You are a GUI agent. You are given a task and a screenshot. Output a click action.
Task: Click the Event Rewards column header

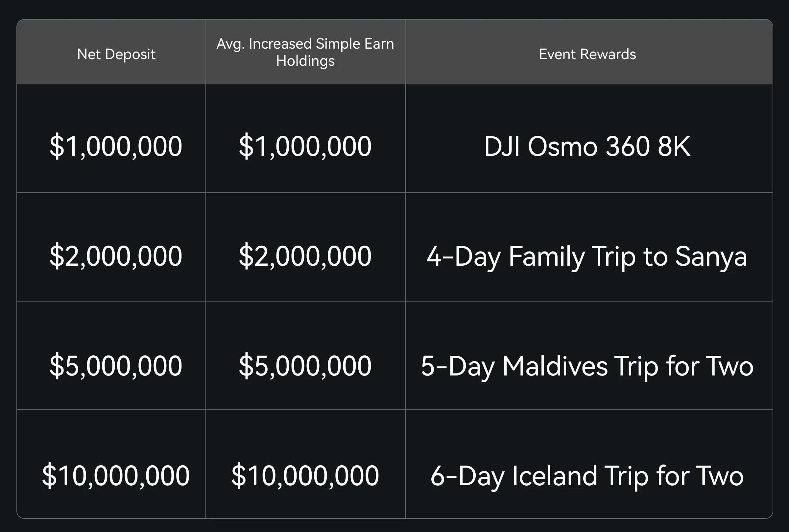coord(587,54)
